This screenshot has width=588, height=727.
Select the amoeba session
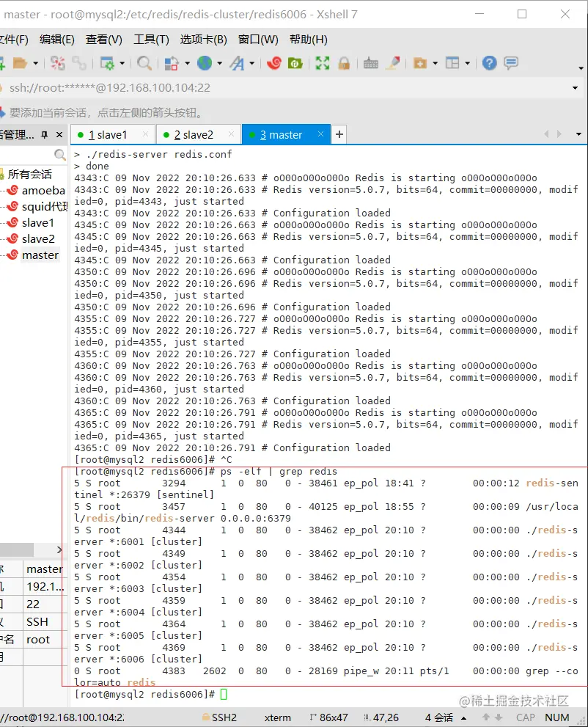point(43,191)
